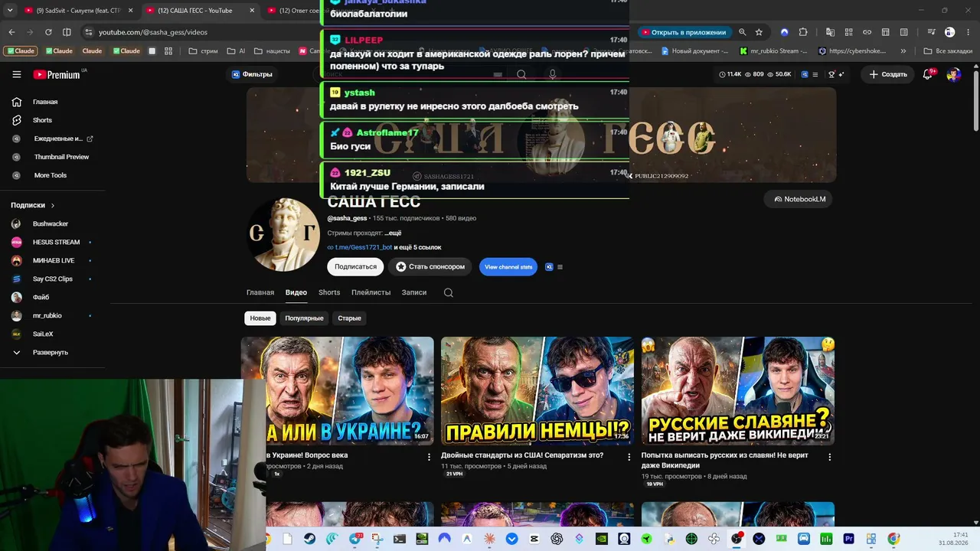
Task: Subscribe with the Подписаться button
Action: click(x=355, y=267)
